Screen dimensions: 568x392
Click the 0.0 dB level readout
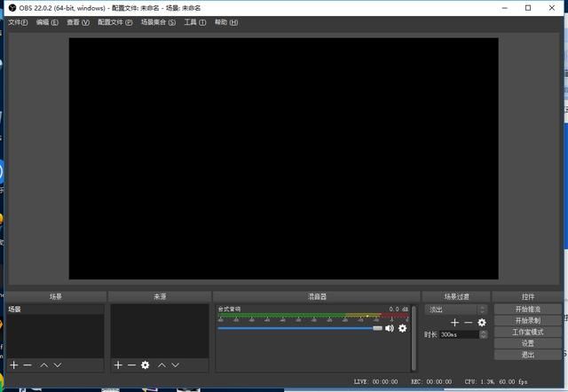(x=398, y=310)
